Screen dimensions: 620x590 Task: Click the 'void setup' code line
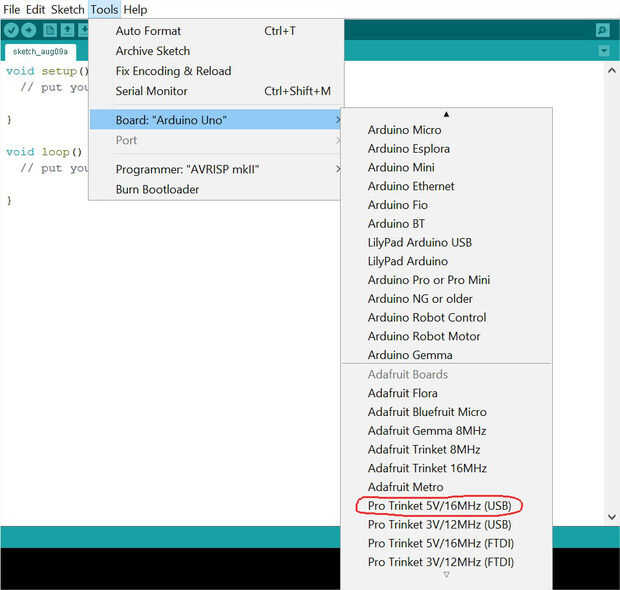(x=47, y=71)
